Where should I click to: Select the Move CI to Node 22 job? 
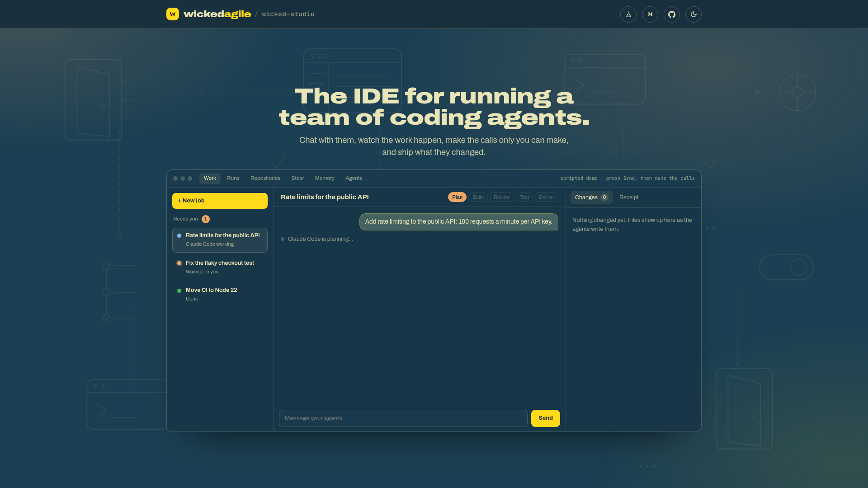pos(220,294)
